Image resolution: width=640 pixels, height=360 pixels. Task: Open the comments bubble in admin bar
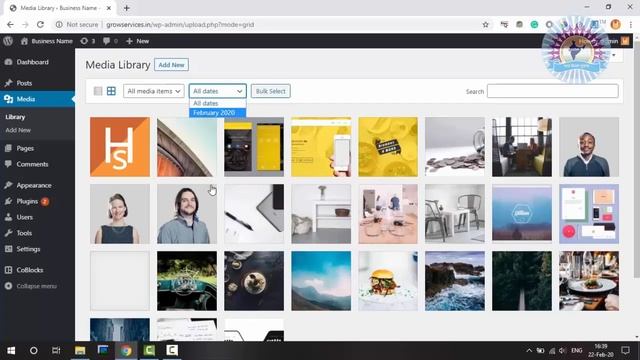[110, 41]
